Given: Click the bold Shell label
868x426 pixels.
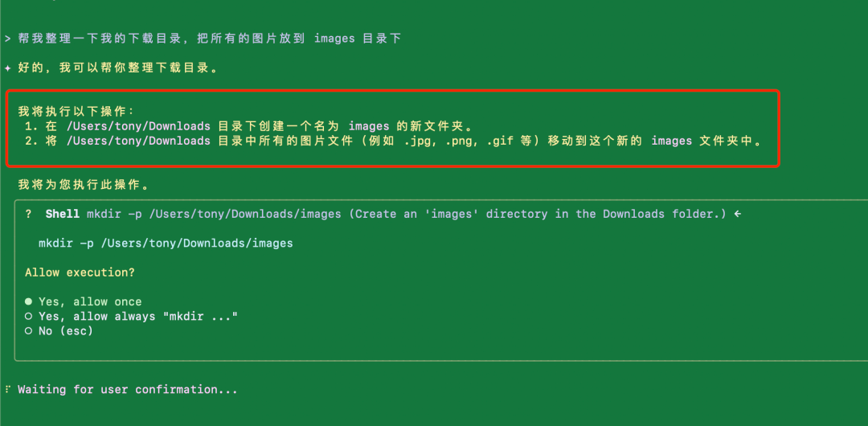Looking at the screenshot, I should pos(63,214).
